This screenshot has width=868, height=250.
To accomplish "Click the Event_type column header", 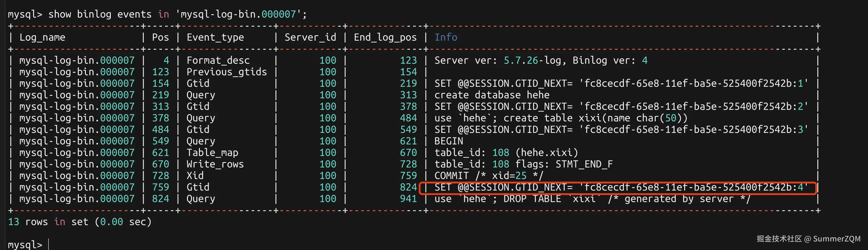I will [215, 37].
